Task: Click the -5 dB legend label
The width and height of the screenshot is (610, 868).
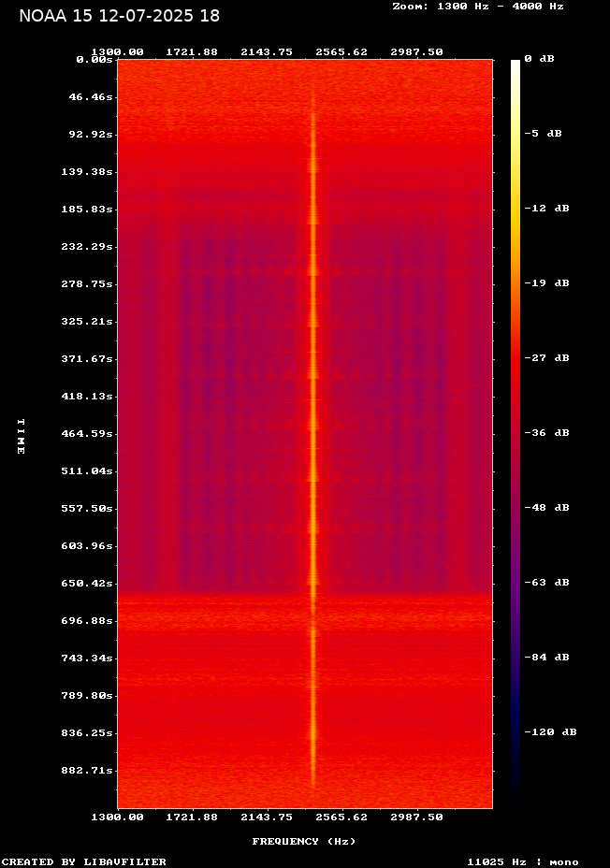Action: 543,134
